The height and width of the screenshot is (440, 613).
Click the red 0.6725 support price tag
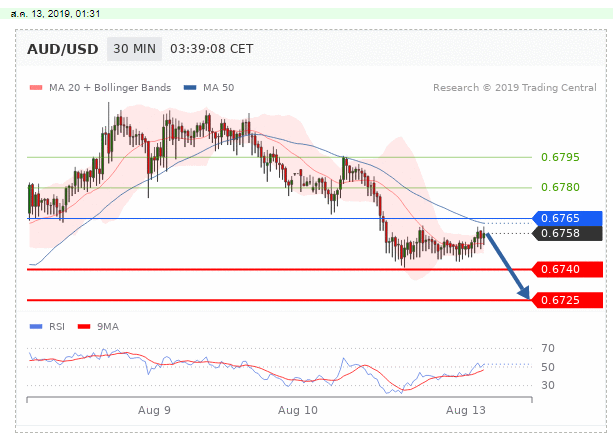pos(568,300)
